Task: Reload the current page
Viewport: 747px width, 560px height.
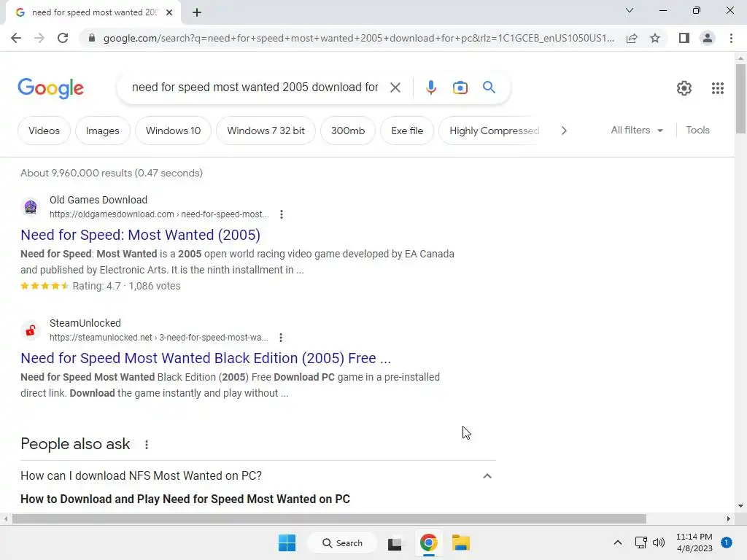Action: click(63, 38)
